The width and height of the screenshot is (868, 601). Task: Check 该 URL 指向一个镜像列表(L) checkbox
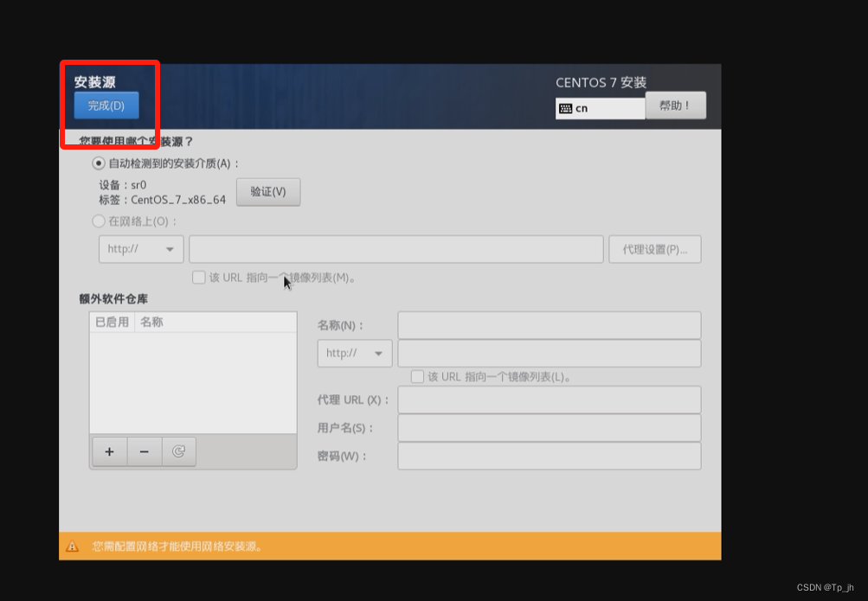point(417,376)
